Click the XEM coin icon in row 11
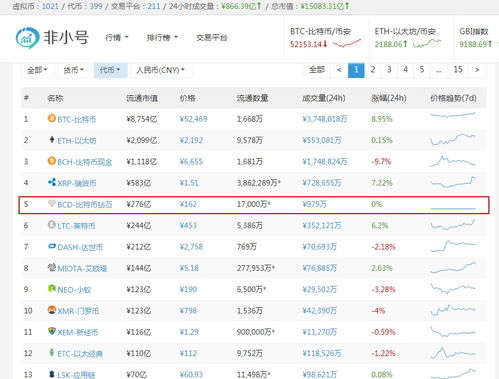The width and height of the screenshot is (499, 379). pyautogui.click(x=51, y=331)
